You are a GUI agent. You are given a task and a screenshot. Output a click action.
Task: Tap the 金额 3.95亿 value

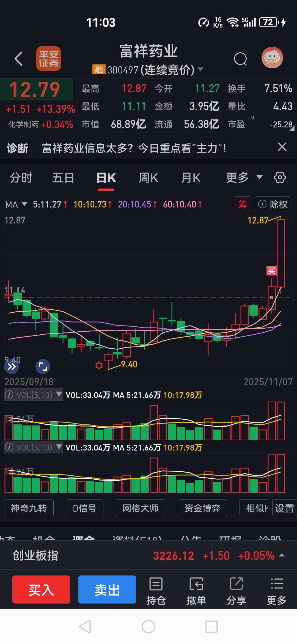tap(204, 106)
